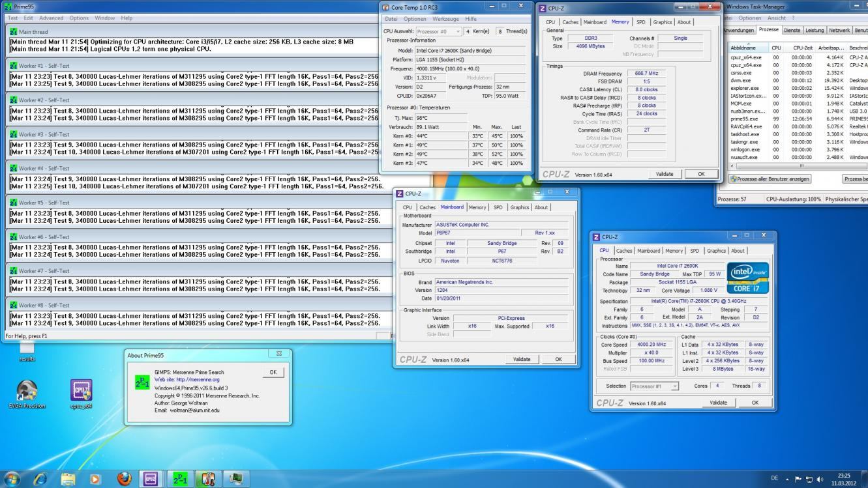
Task: Sort Task Manager by CPU-Zeit column header
Action: point(801,48)
